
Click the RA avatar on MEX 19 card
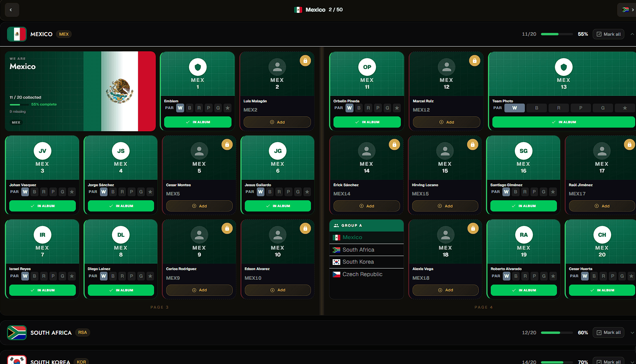(x=524, y=235)
